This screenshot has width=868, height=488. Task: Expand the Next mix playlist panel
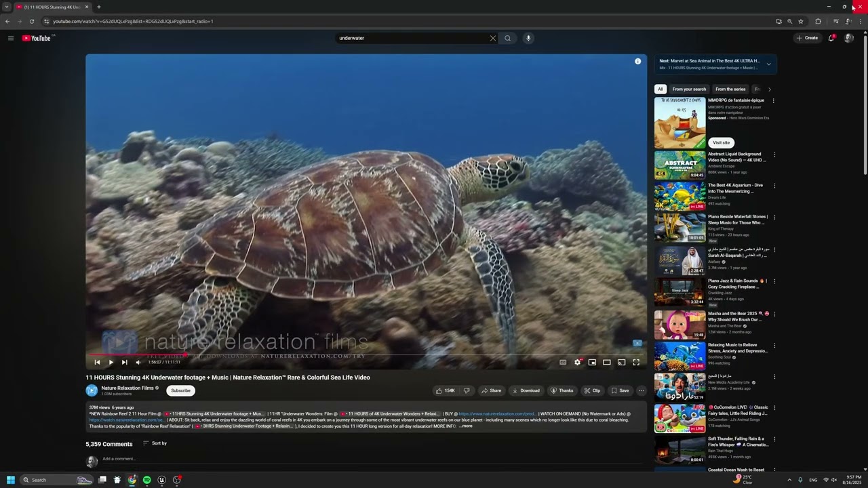tap(768, 64)
